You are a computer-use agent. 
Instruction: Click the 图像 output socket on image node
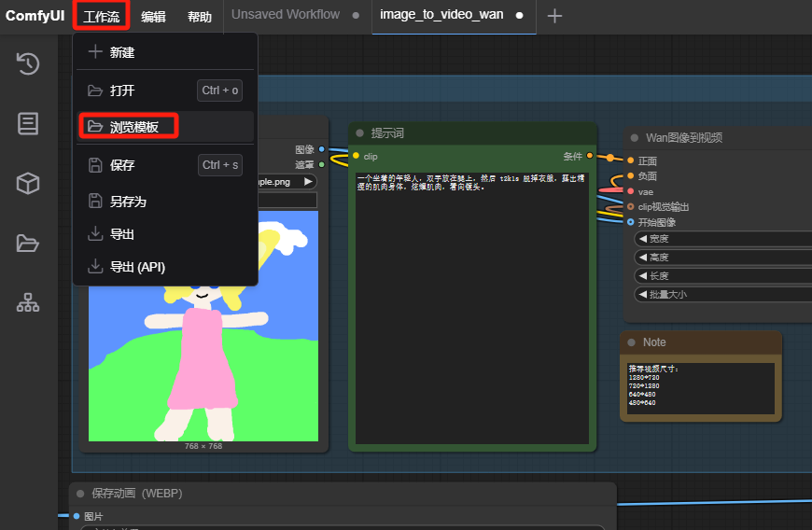[322, 149]
